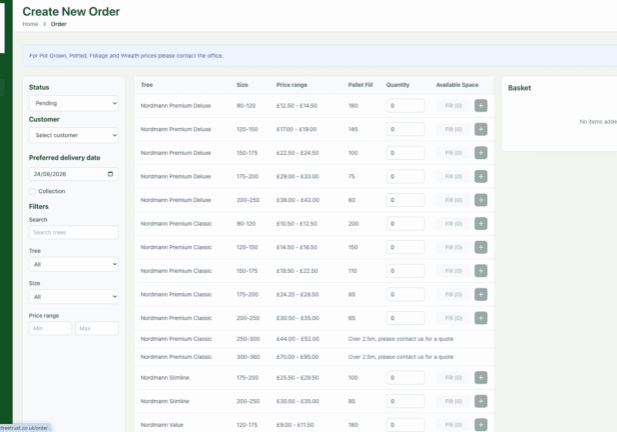Viewport: 617px width, 432px height.
Task: Add Nordmann Premium Classic 175-200 plus button
Action: coord(480,294)
